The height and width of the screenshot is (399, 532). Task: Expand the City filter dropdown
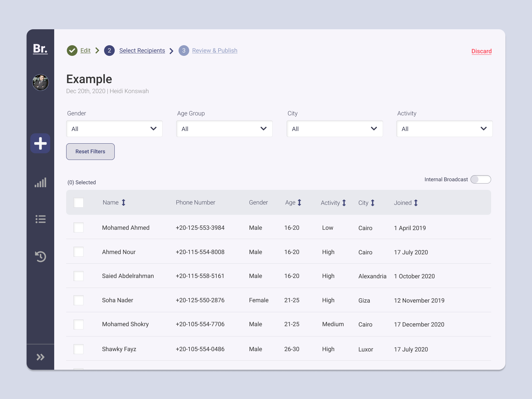tap(334, 129)
